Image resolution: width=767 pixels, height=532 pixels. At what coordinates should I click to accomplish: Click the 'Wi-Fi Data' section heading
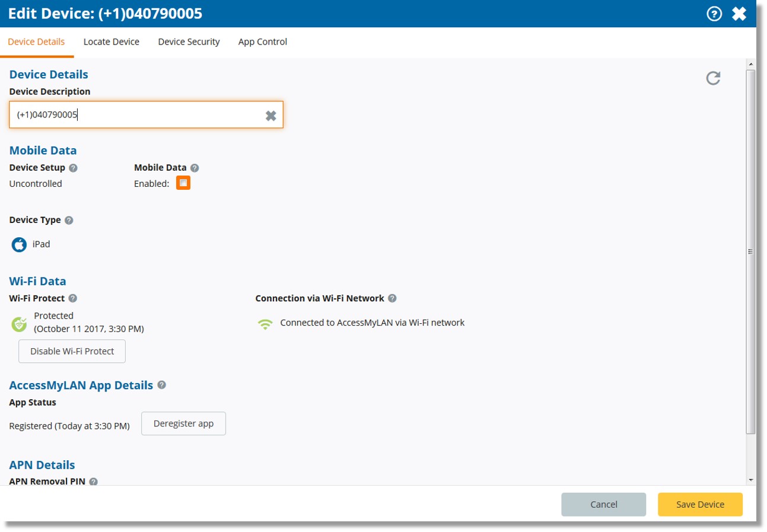click(x=38, y=281)
